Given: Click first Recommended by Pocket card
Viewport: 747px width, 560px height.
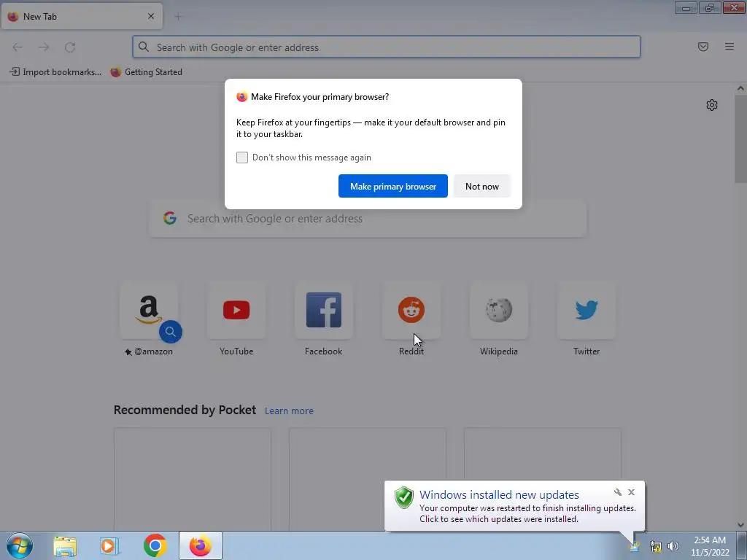Looking at the screenshot, I should coord(193,479).
